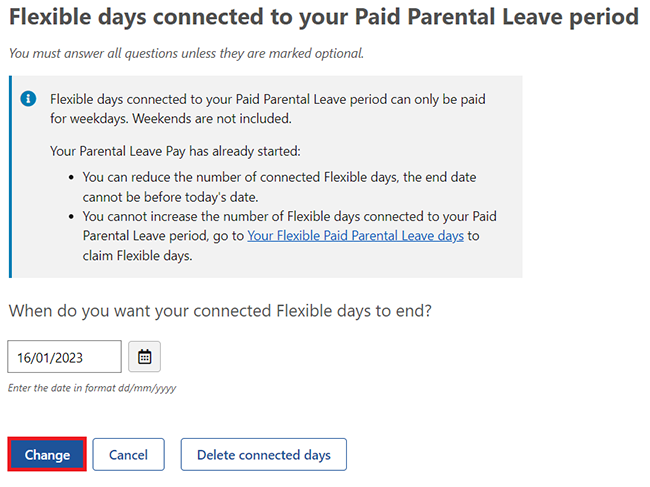The width and height of the screenshot is (650, 487).
Task: Click the second bullet point marker
Action: tap(72, 217)
